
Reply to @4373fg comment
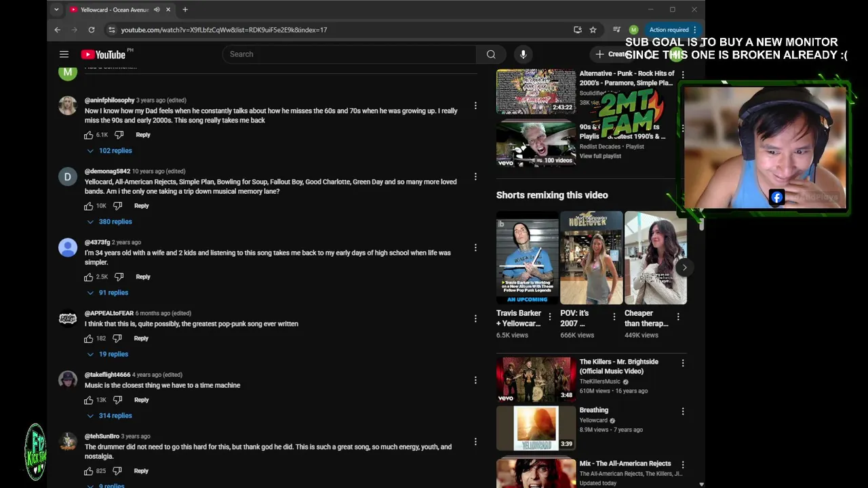click(x=143, y=277)
